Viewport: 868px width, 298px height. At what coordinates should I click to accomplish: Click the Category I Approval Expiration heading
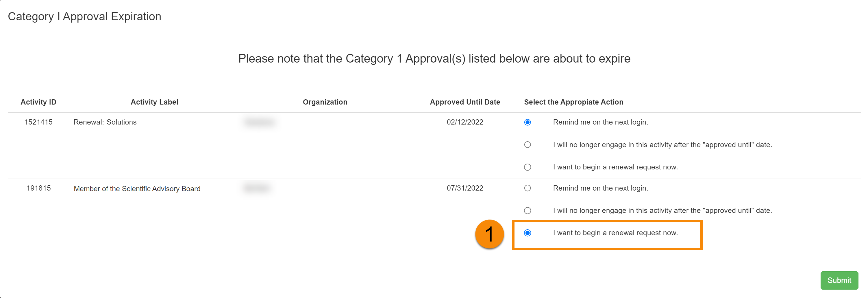(85, 16)
